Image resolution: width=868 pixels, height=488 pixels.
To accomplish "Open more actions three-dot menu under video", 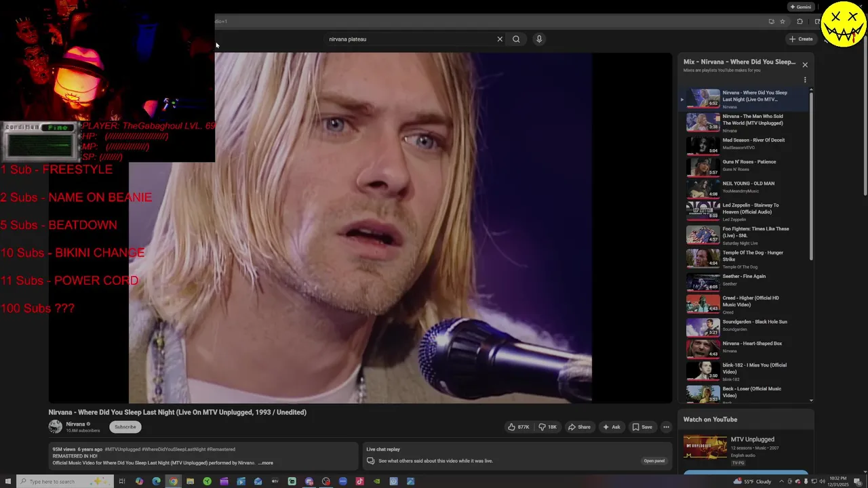I will click(x=667, y=427).
